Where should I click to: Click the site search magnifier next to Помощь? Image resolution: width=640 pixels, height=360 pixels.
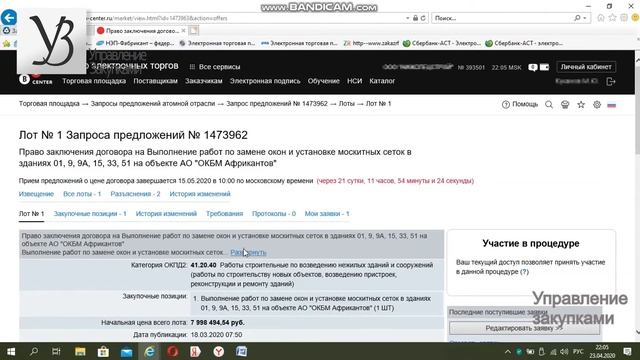pos(549,104)
